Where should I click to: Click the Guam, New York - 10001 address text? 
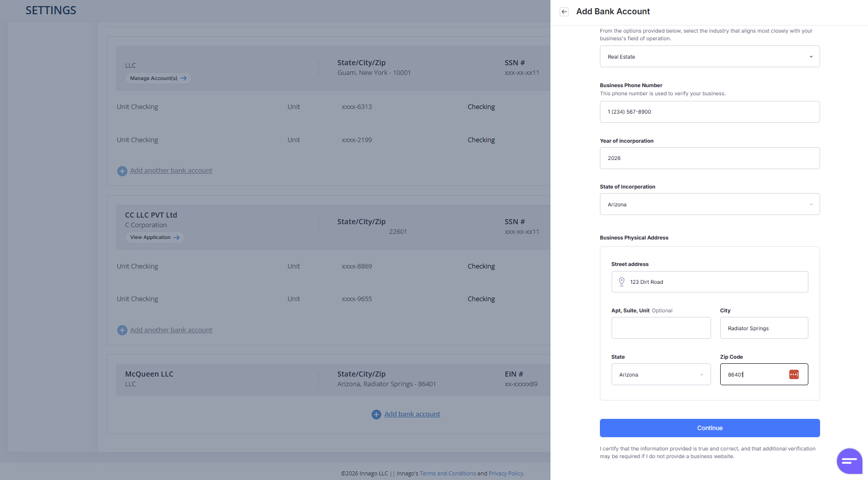coord(374,73)
